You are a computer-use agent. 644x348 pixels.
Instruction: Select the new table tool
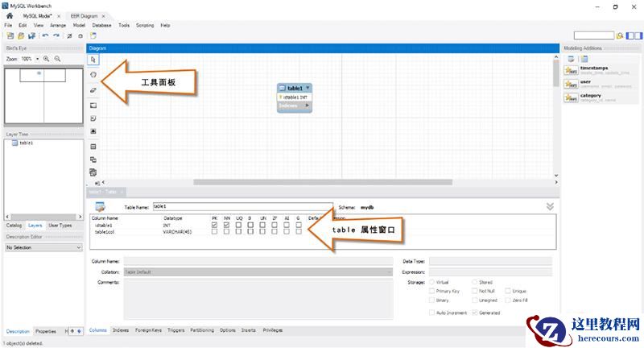[x=93, y=147]
